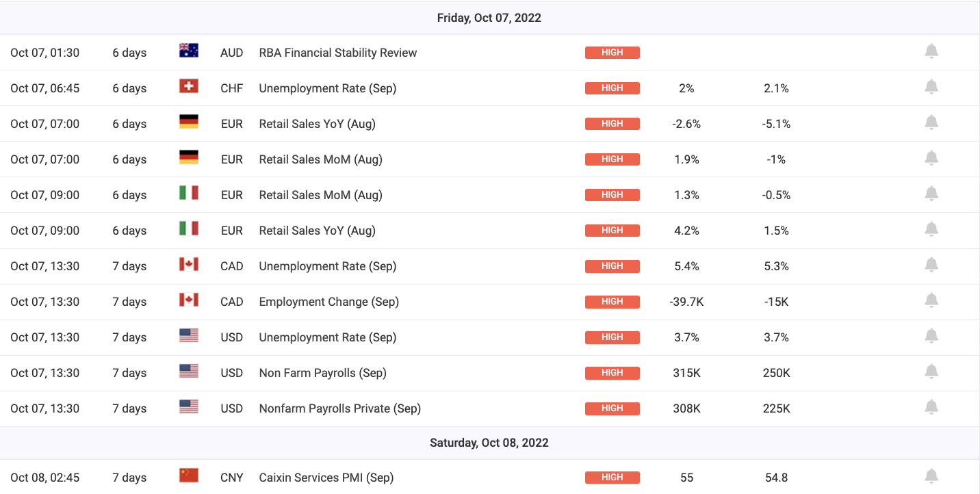This screenshot has height=494, width=980.
Task: Click bell icon for Caixin Services PMI
Action: pyautogui.click(x=931, y=476)
